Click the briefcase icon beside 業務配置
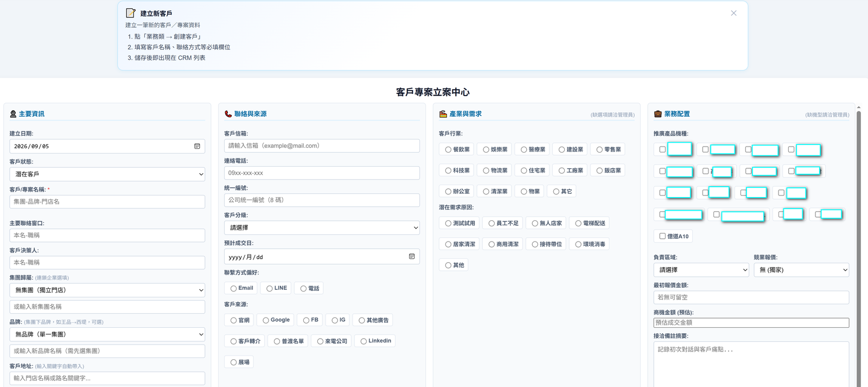The width and height of the screenshot is (868, 387). 658,114
